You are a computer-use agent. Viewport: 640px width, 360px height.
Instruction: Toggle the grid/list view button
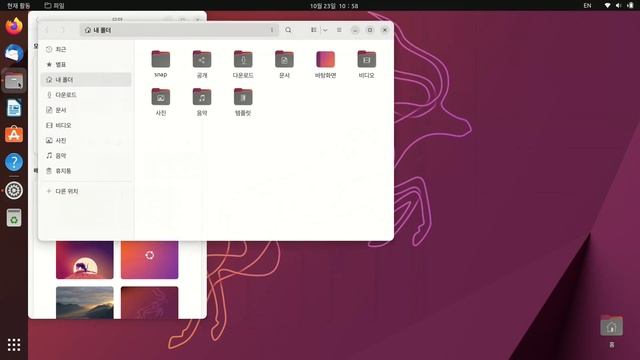pyautogui.click(x=313, y=30)
